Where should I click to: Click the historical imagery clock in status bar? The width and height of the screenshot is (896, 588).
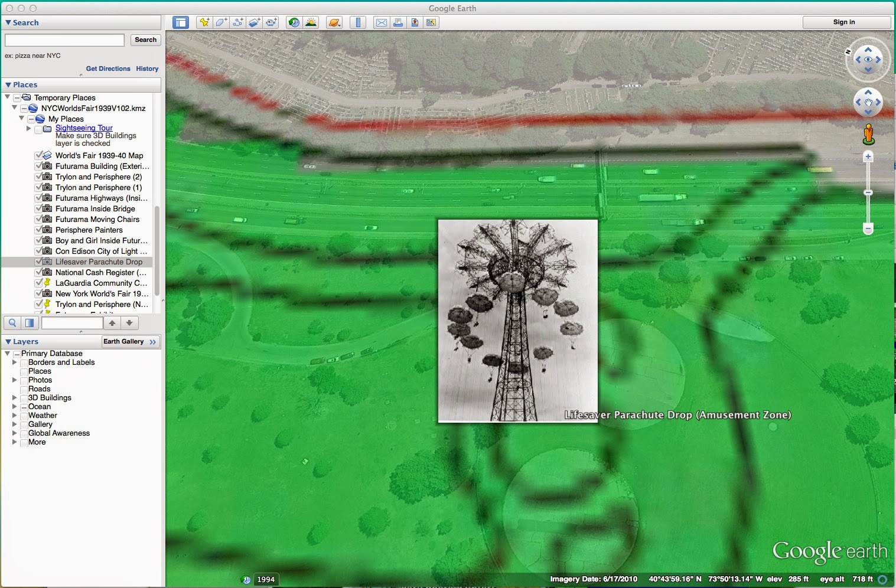pyautogui.click(x=246, y=580)
